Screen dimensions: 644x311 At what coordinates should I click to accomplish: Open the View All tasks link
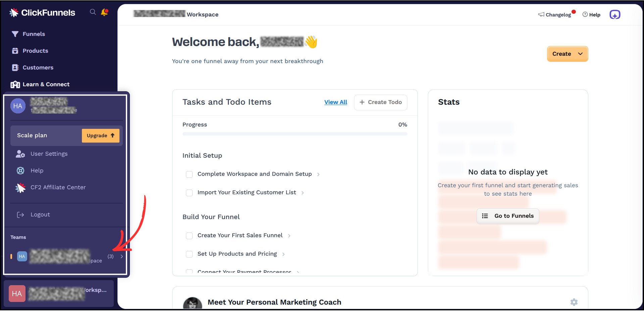pos(336,102)
